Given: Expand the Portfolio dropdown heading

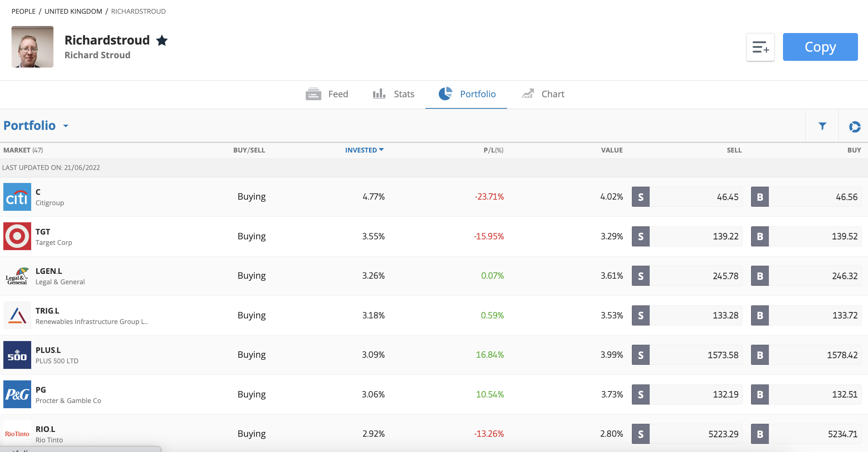Looking at the screenshot, I should click(x=36, y=126).
